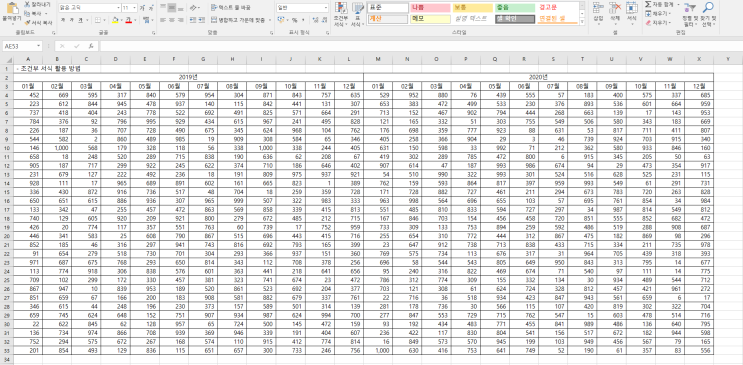Apply the green 좋음 cell style
743x365 pixels.
(x=514, y=8)
